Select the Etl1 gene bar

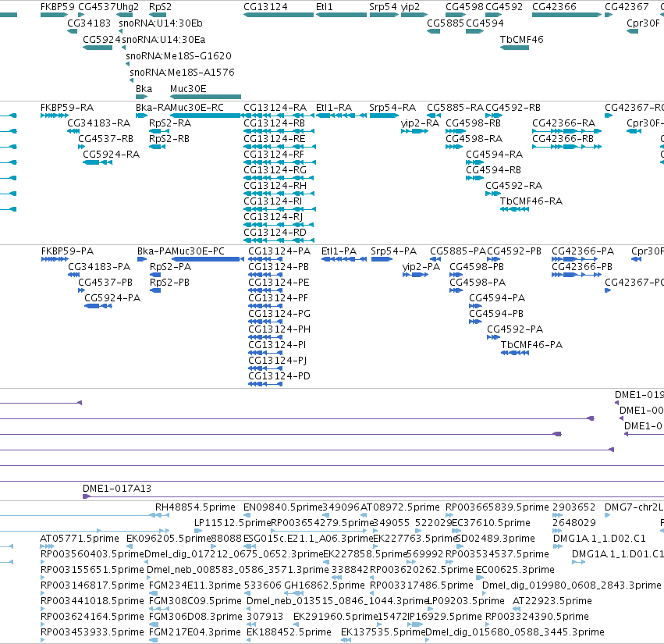pyautogui.click(x=341, y=16)
